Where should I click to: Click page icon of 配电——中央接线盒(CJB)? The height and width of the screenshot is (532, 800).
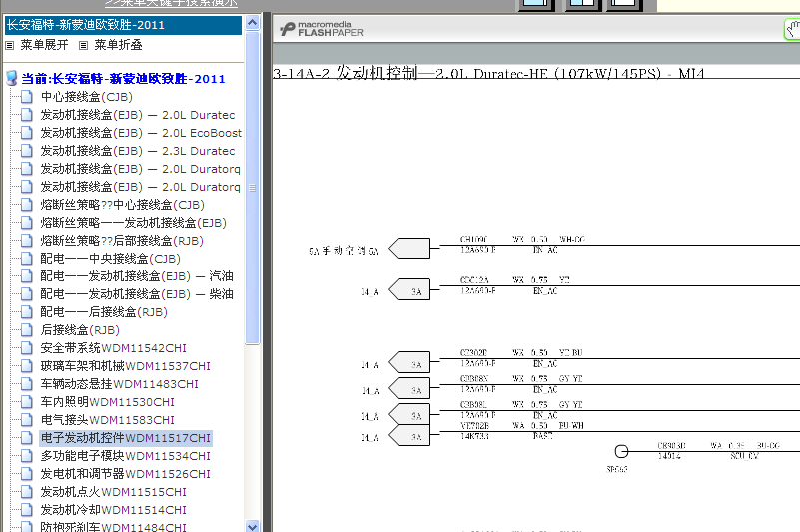point(27,259)
